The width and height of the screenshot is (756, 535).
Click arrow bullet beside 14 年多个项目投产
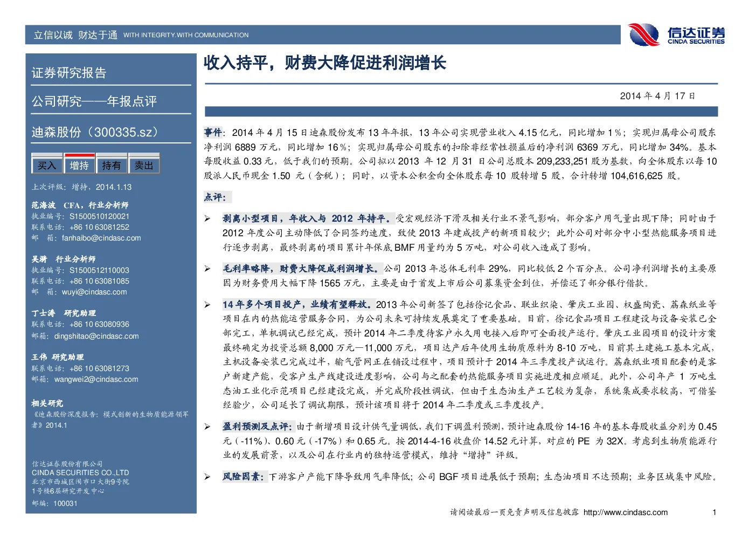coord(207,304)
